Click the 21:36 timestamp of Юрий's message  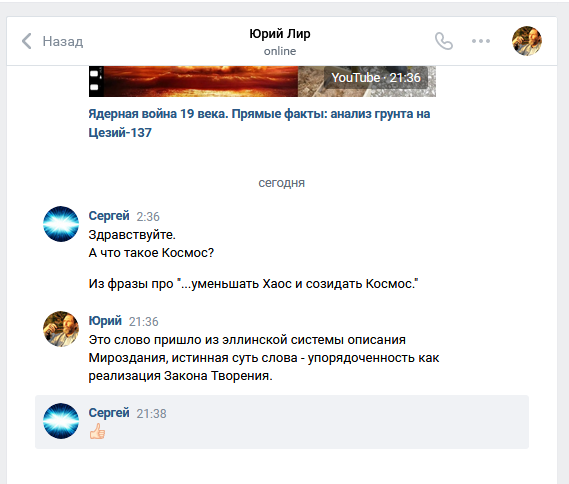click(x=144, y=321)
